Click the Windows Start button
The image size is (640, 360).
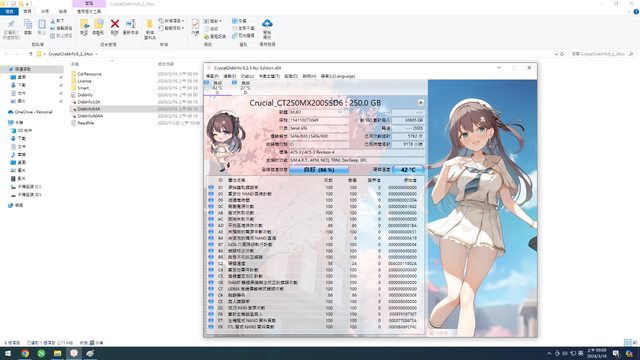(x=8, y=353)
